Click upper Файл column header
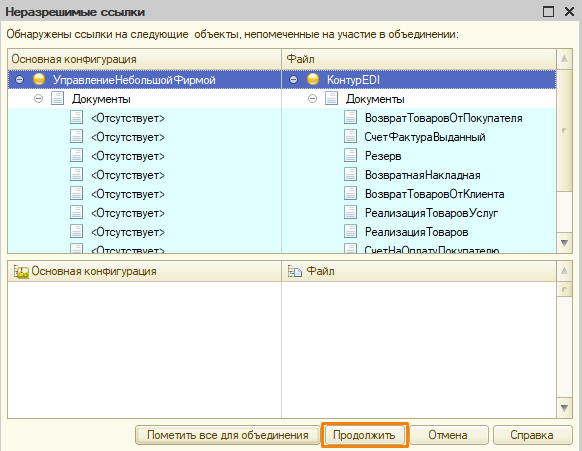The height and width of the screenshot is (451, 582). [419, 59]
